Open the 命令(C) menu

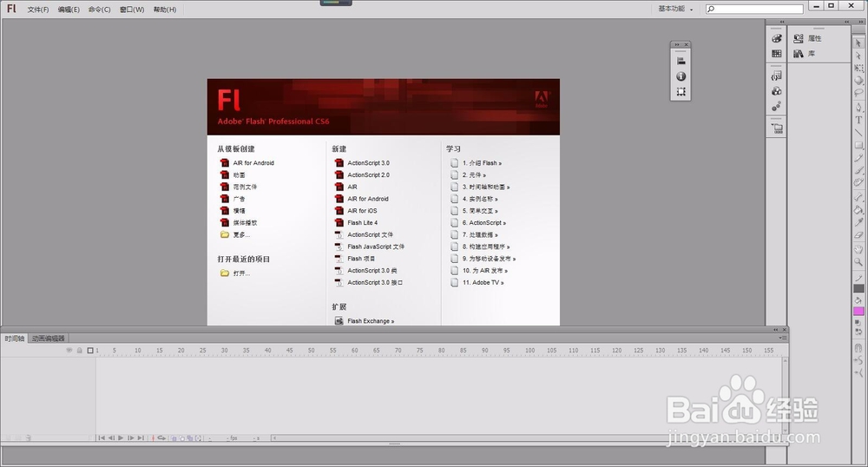[100, 10]
